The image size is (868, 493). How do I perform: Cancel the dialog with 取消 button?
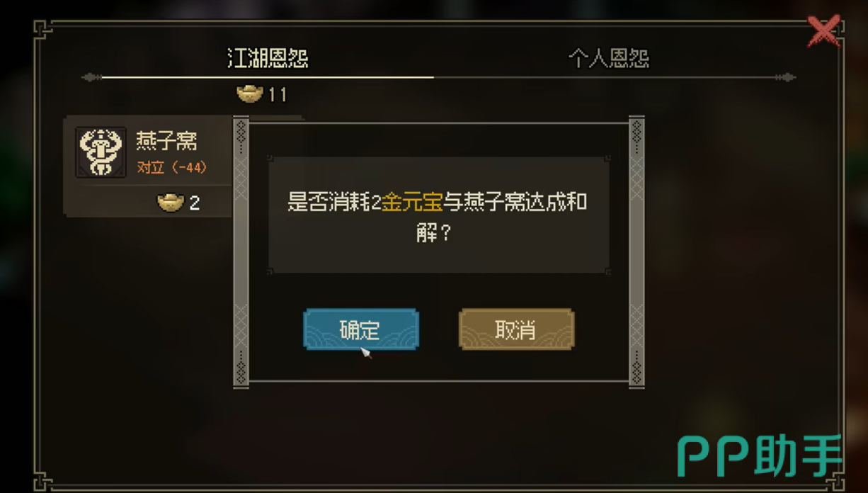point(517,329)
